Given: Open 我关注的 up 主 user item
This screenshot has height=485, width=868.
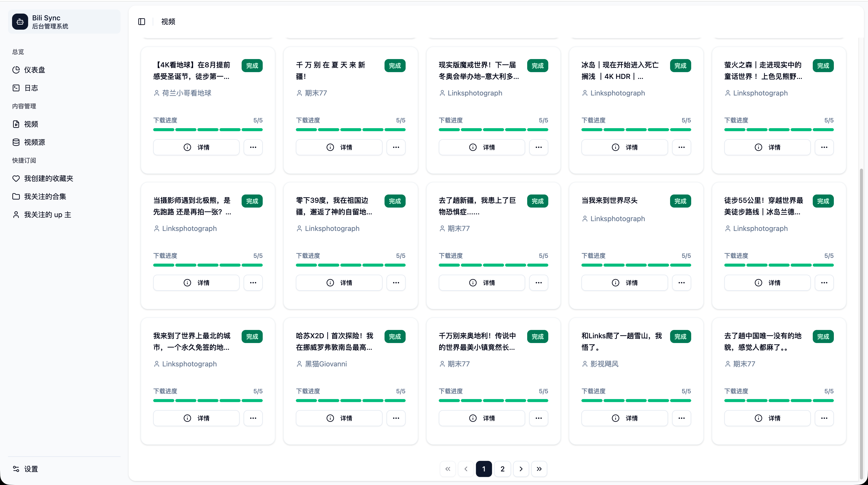Looking at the screenshot, I should (x=47, y=215).
